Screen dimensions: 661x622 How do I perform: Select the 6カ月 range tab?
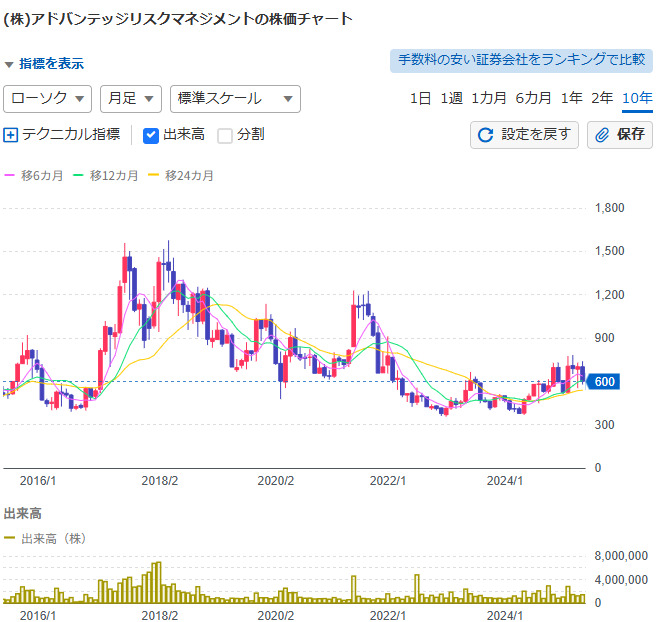[533, 98]
